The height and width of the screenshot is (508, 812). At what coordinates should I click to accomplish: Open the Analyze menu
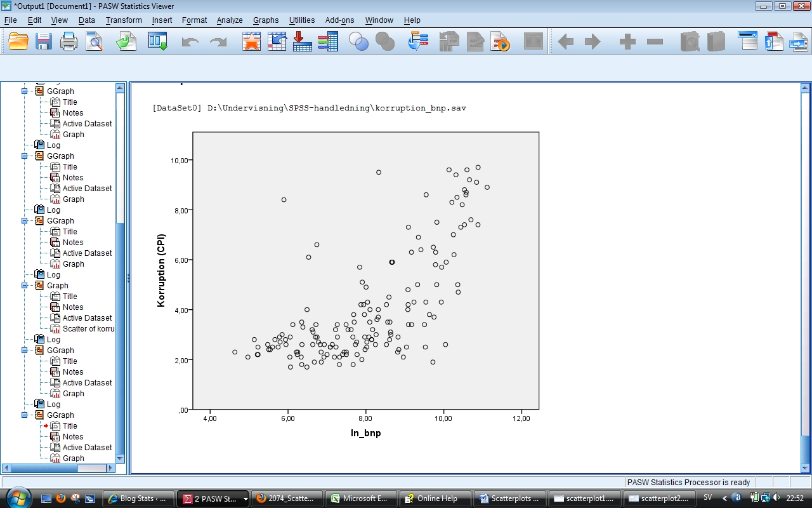[229, 20]
